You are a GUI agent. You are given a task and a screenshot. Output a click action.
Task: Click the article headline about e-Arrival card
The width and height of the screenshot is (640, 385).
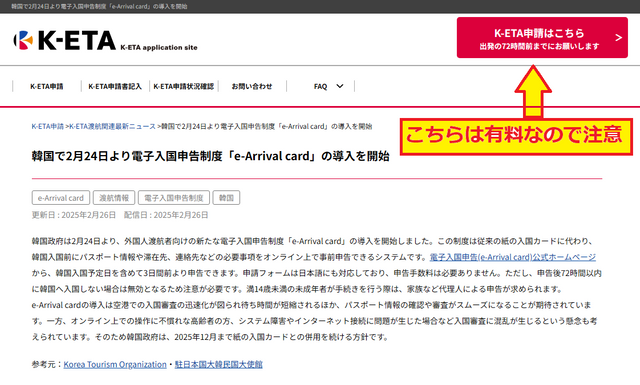coord(210,156)
